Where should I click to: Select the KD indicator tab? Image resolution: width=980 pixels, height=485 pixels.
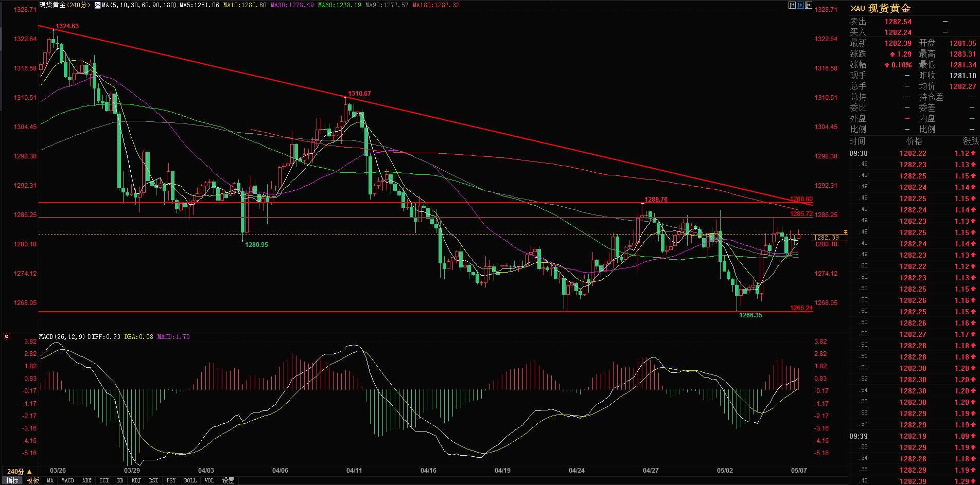120,480
